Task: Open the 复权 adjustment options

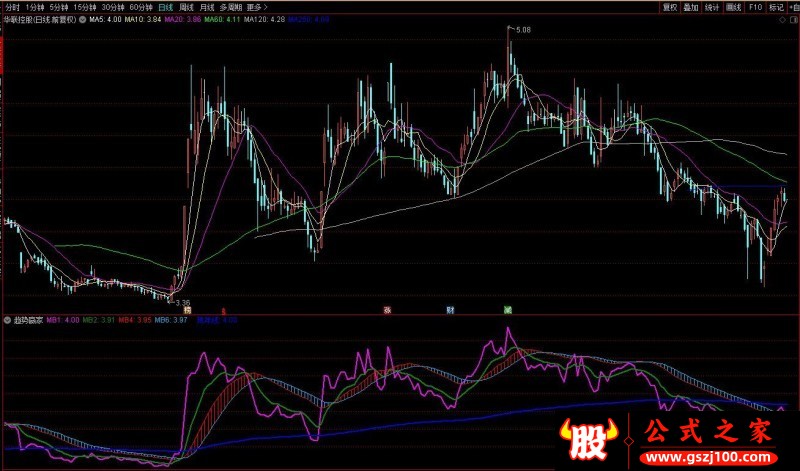Action: pyautogui.click(x=669, y=6)
